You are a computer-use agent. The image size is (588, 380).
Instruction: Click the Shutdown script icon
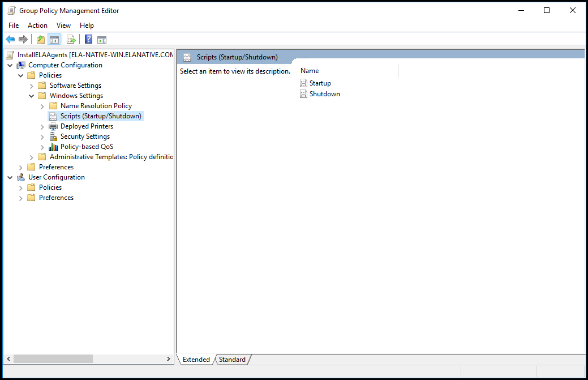[304, 94]
